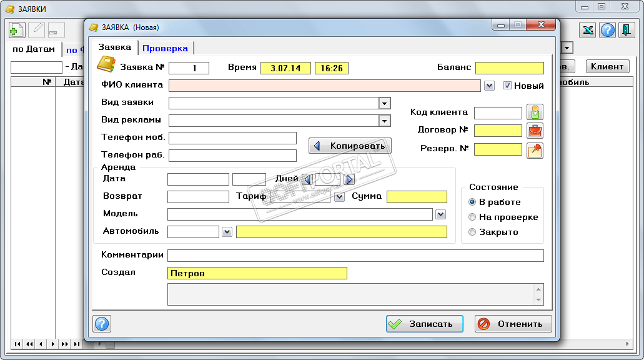Click the exit door icon in top toolbar

(627, 30)
